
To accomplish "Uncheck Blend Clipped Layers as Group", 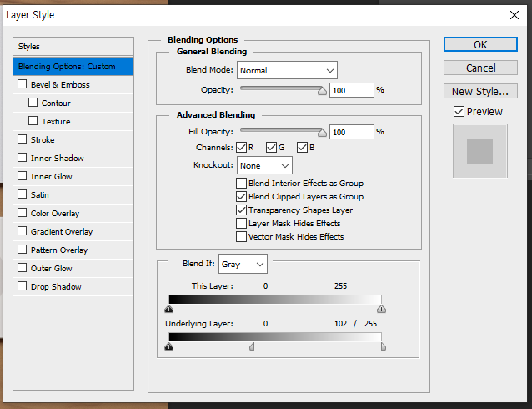I will point(241,196).
